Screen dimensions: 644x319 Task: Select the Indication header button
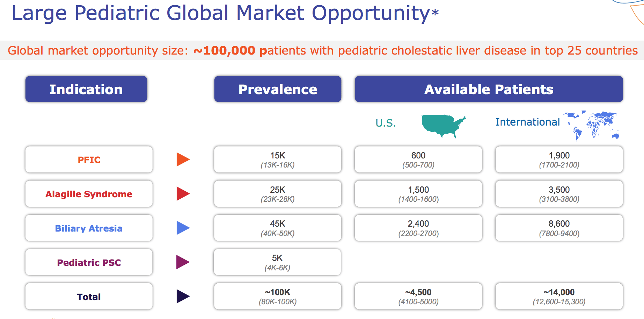pos(86,89)
